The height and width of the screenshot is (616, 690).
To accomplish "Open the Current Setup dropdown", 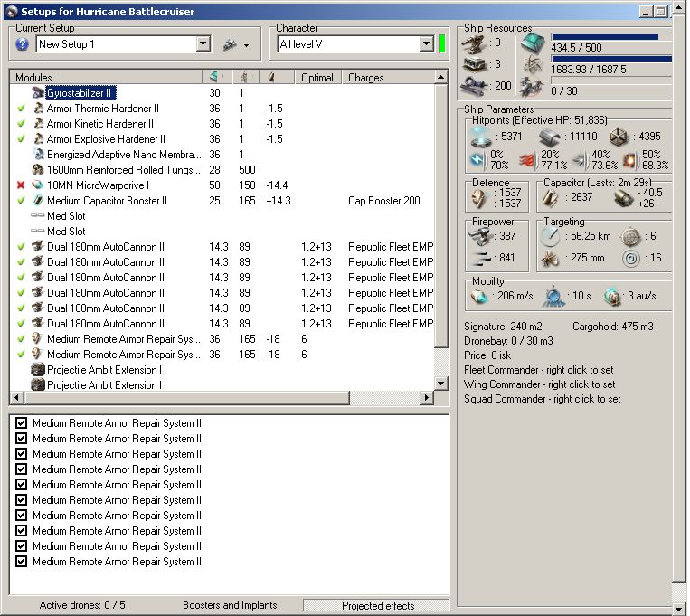I will (x=203, y=44).
